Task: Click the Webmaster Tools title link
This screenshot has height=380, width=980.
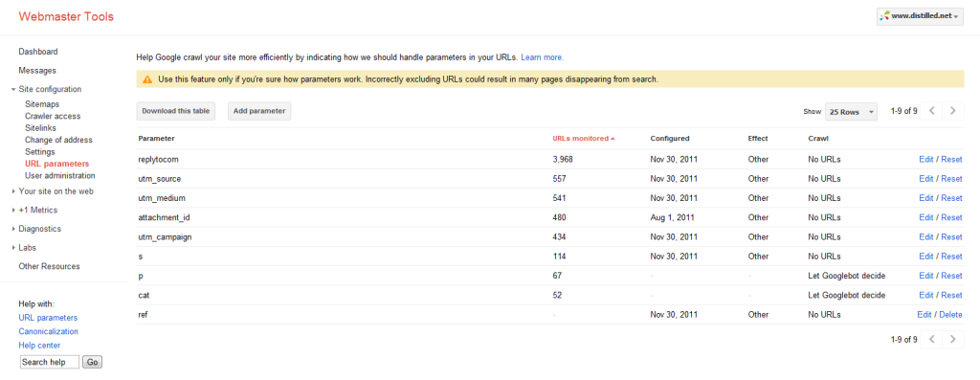Action: (x=66, y=17)
